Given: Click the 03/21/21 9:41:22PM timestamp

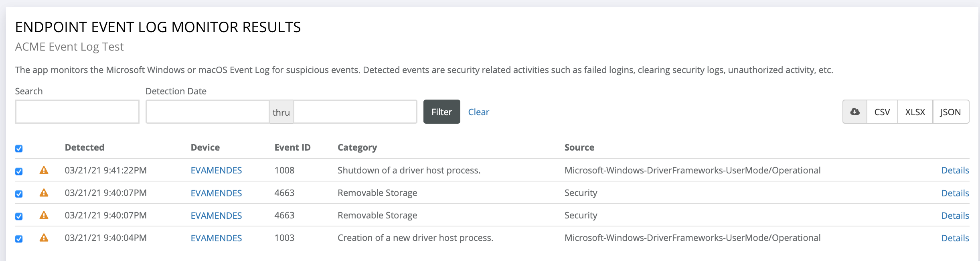Looking at the screenshot, I should click(105, 170).
